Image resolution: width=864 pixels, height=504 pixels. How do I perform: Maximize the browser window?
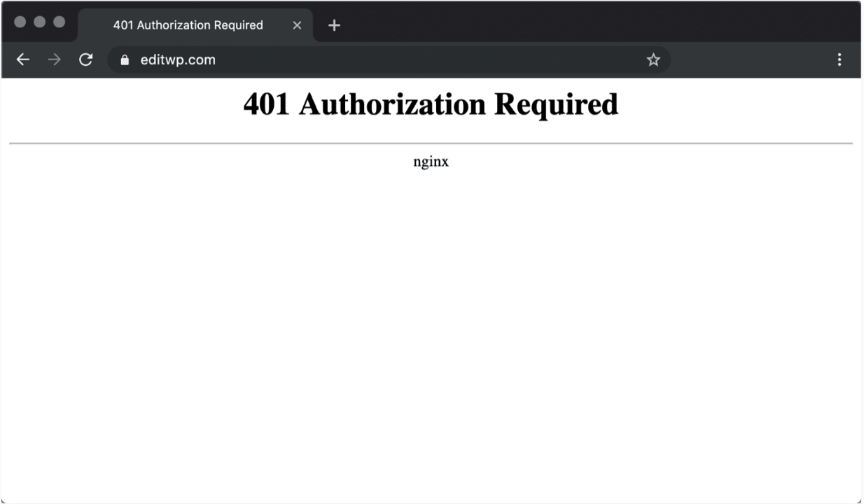(59, 22)
